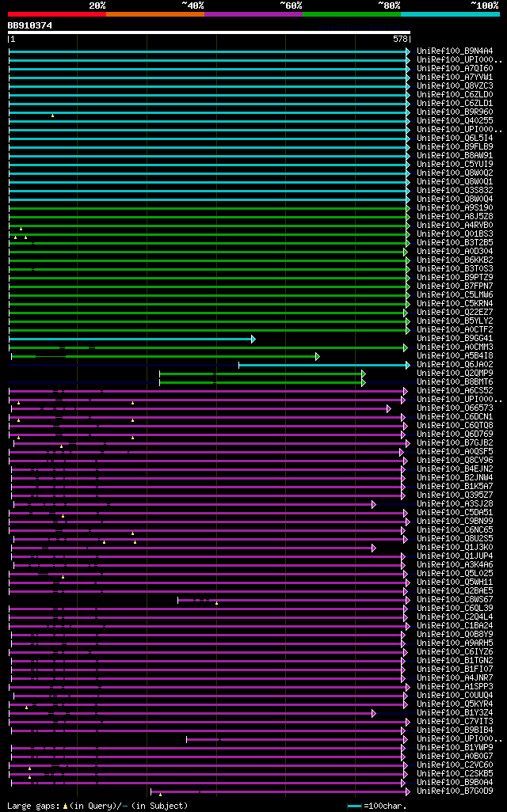Open hit UniRef100_A7YVW1
Image resolution: width=507 pixels, height=812 pixels.
[456, 77]
